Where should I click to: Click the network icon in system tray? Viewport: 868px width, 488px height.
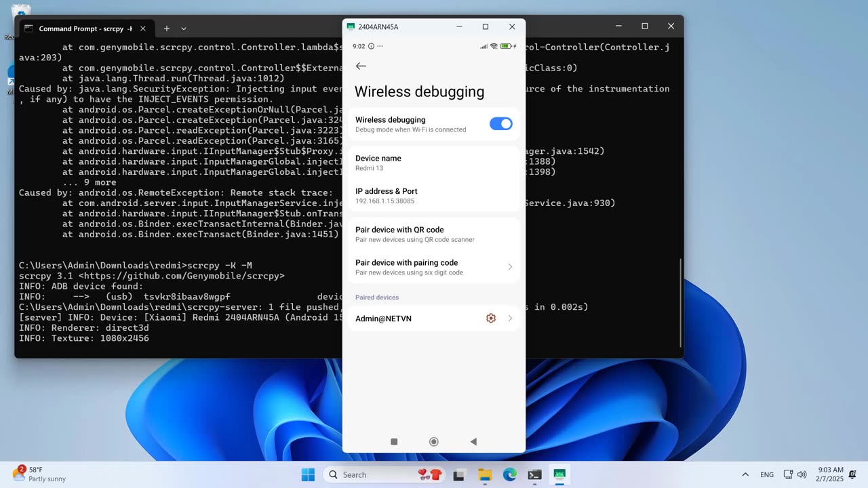tap(788, 474)
